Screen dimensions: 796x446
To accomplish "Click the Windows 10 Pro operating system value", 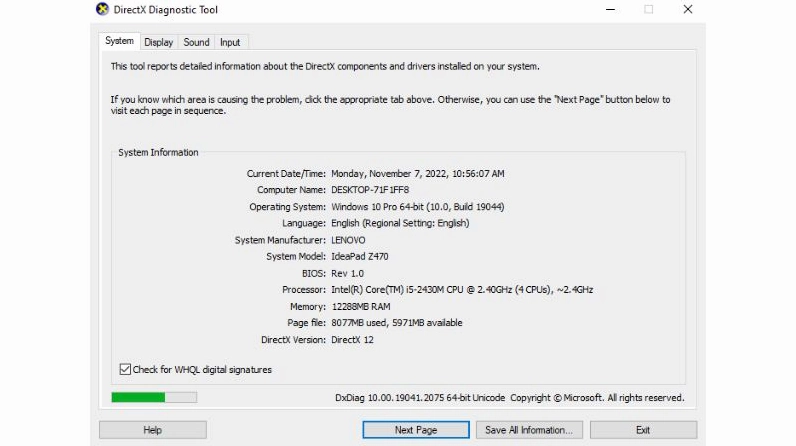I will coord(417,207).
